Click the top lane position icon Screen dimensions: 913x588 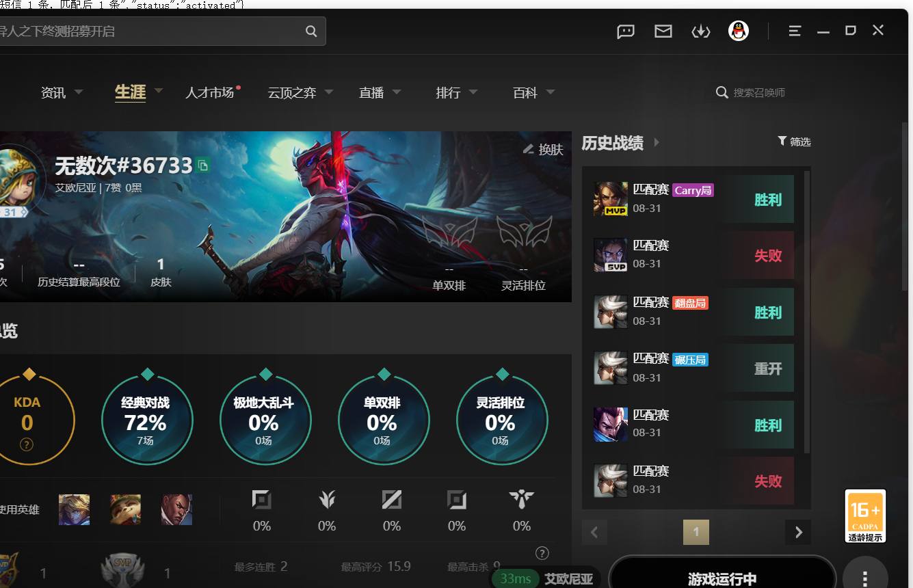click(x=261, y=500)
